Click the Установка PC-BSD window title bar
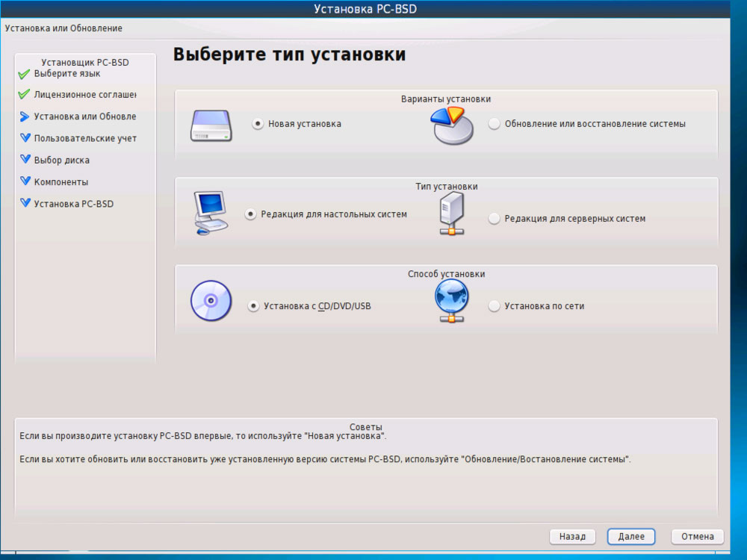The image size is (747, 560). (x=365, y=9)
